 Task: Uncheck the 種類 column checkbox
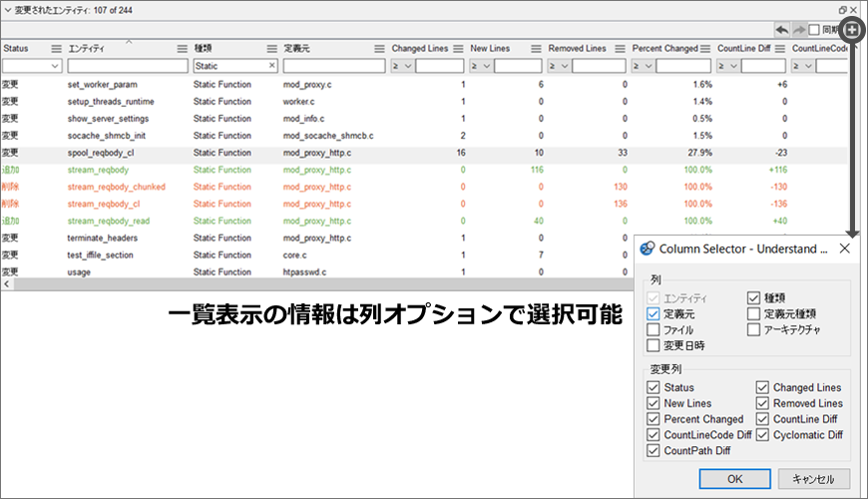(x=753, y=298)
